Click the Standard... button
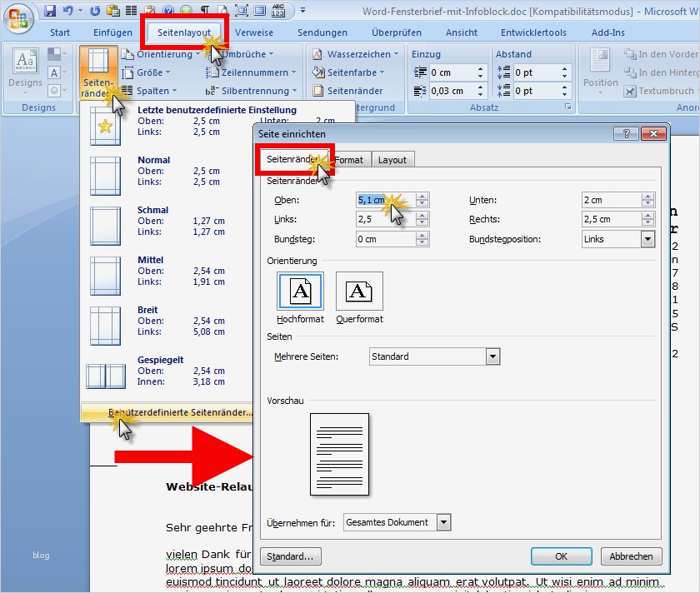The height and width of the screenshot is (593, 700). tap(290, 556)
